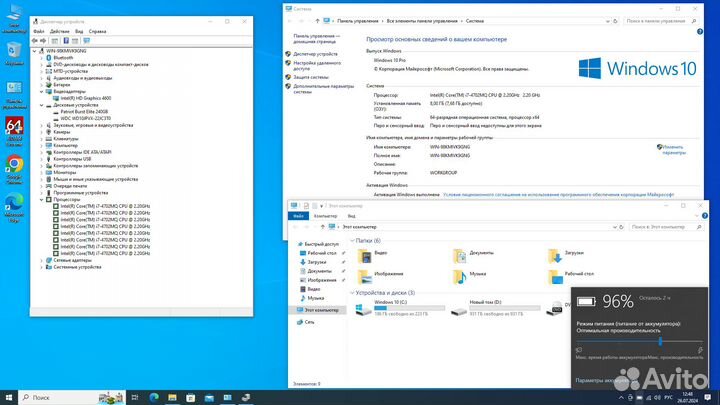Open the volume icon in system tray
The image size is (720, 405).
[657, 398]
